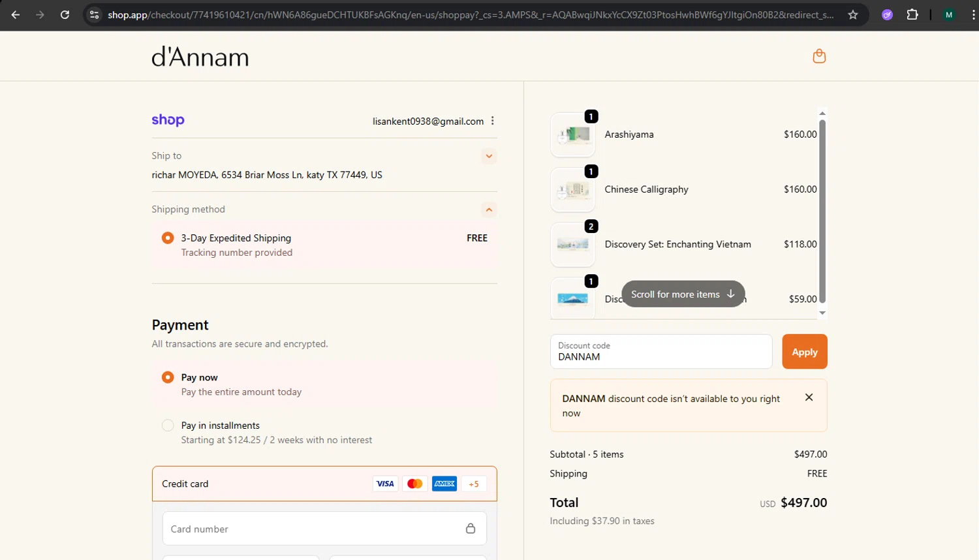979x560 pixels.
Task: Open account options next to email
Action: (x=493, y=121)
